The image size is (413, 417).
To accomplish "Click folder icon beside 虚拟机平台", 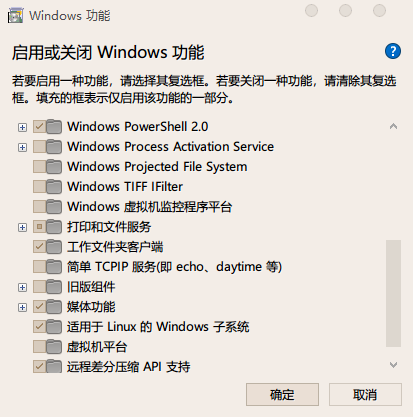I will (x=54, y=347).
